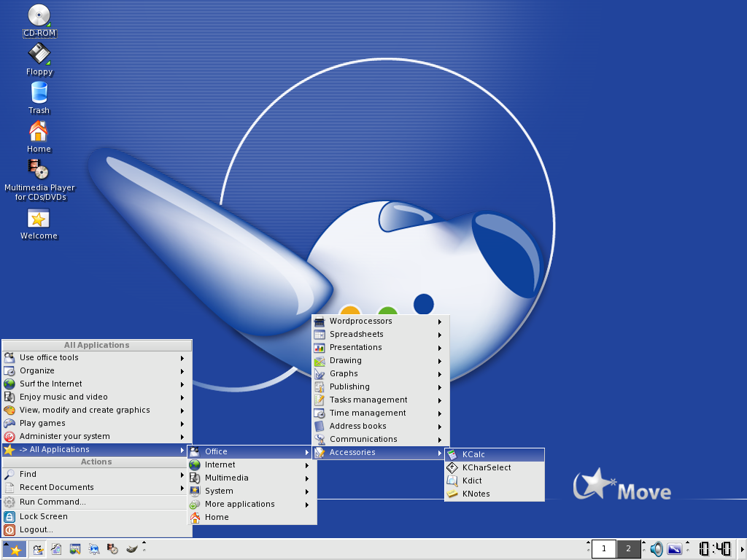Launch KCharSelect from Accessories submenu
Viewport: 747px width, 560px height.
click(495, 467)
